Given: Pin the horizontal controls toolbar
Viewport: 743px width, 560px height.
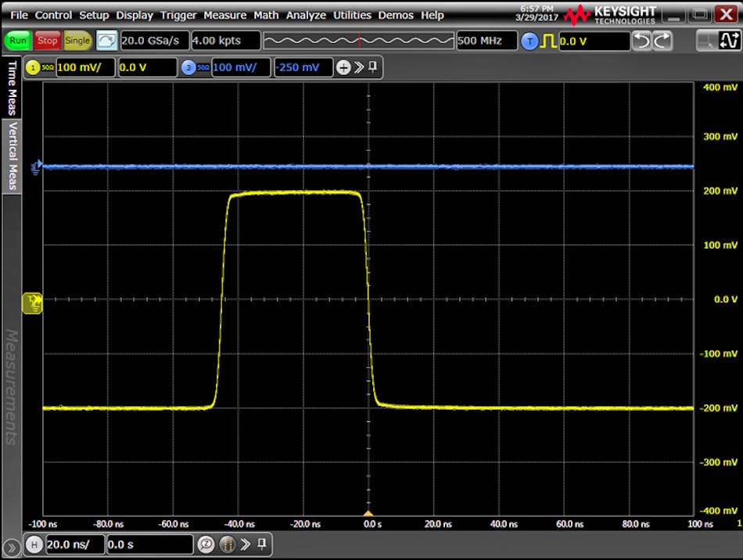Looking at the screenshot, I should [260, 544].
